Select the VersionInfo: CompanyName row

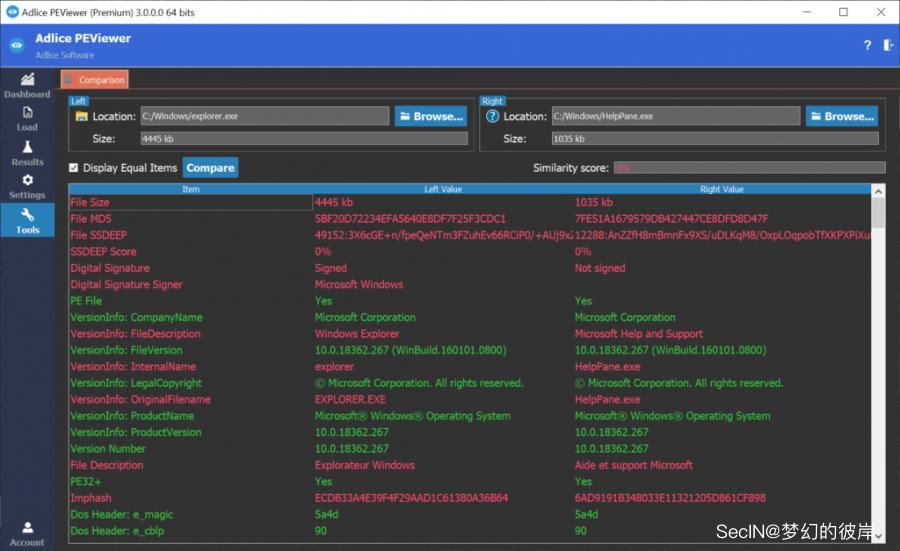click(x=470, y=317)
